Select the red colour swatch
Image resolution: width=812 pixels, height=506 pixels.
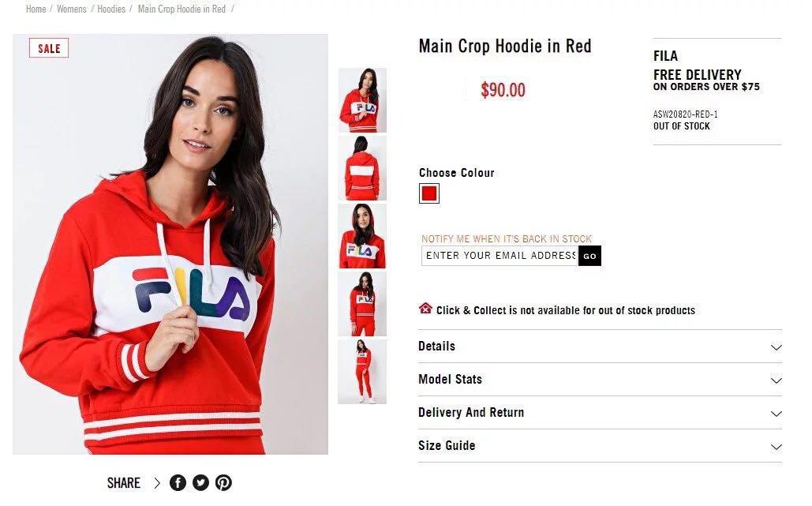pyautogui.click(x=428, y=193)
